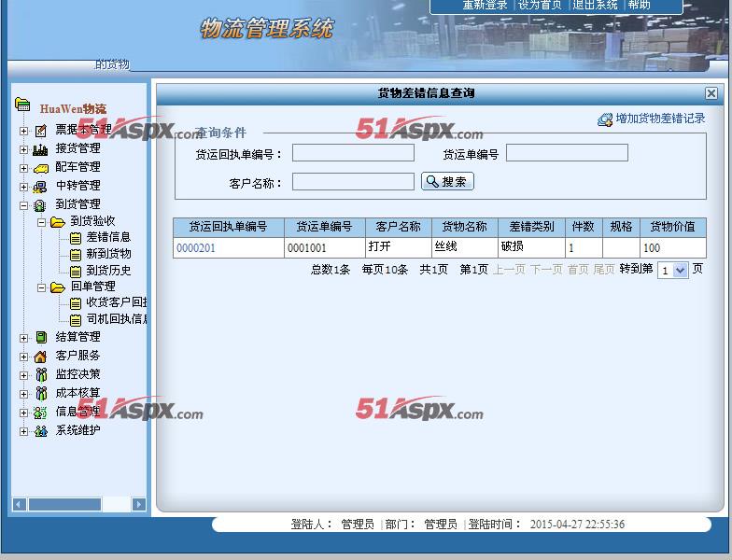The width and height of the screenshot is (732, 560).
Task: Expand the 成本核算 tree node
Action: pyautogui.click(x=24, y=394)
